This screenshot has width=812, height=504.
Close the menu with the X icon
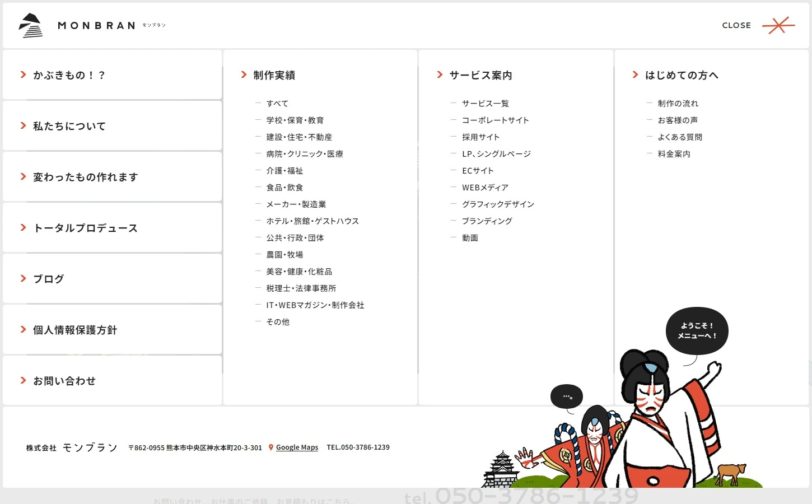click(778, 25)
